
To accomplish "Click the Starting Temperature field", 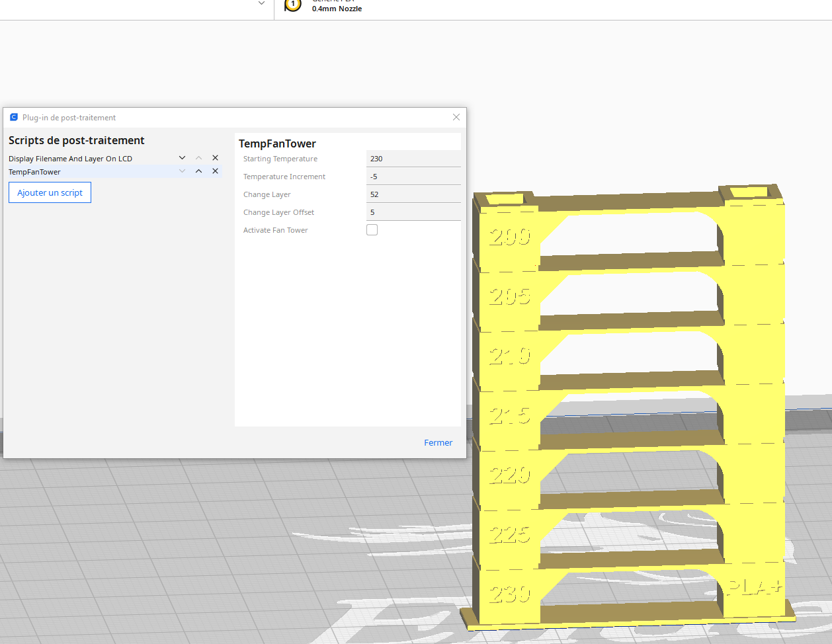I will tap(413, 159).
